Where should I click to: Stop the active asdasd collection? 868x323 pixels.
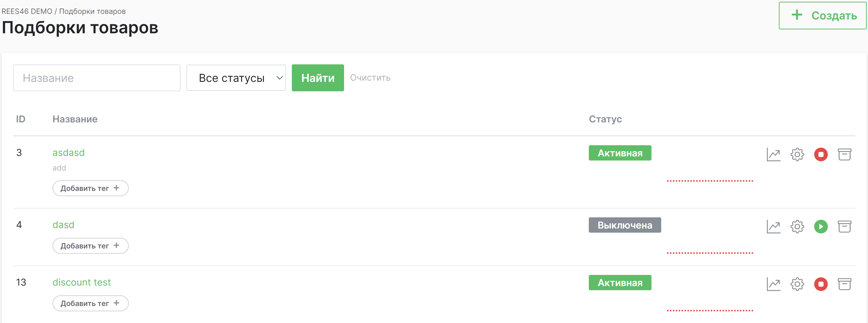[x=820, y=155]
